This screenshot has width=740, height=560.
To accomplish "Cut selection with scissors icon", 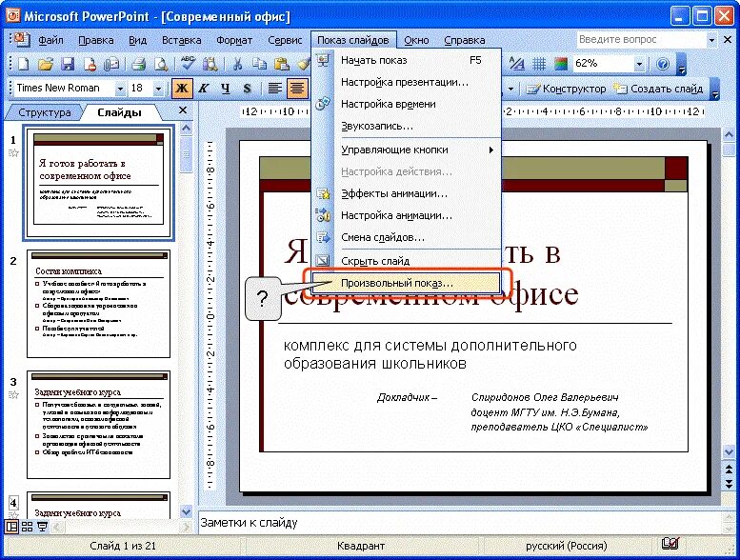I will point(237,64).
